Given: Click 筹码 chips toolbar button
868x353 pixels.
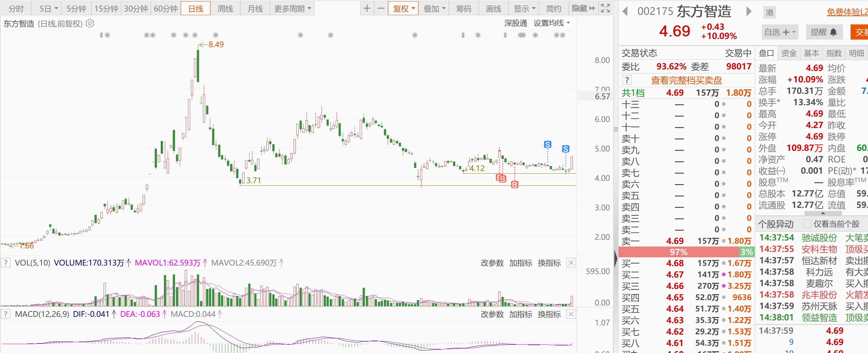Looking at the screenshot, I should coord(464,9).
